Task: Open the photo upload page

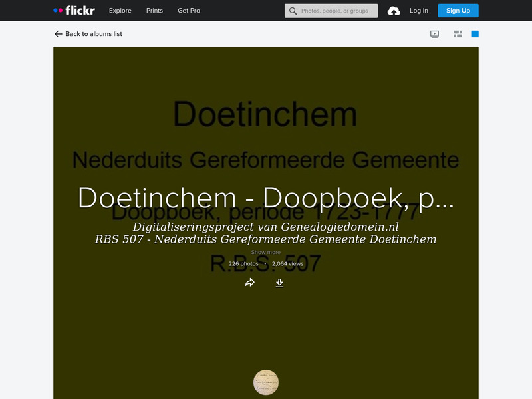Action: click(x=394, y=10)
